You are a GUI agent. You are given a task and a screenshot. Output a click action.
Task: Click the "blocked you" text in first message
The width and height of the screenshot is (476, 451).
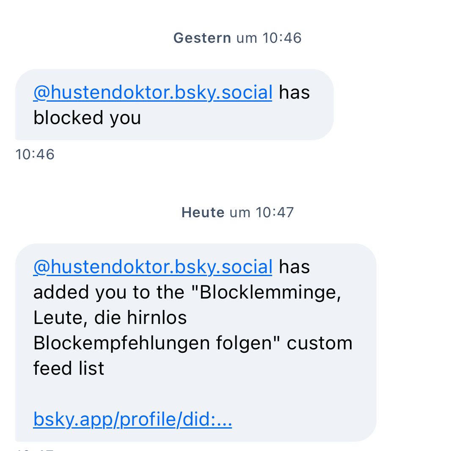[x=87, y=118]
